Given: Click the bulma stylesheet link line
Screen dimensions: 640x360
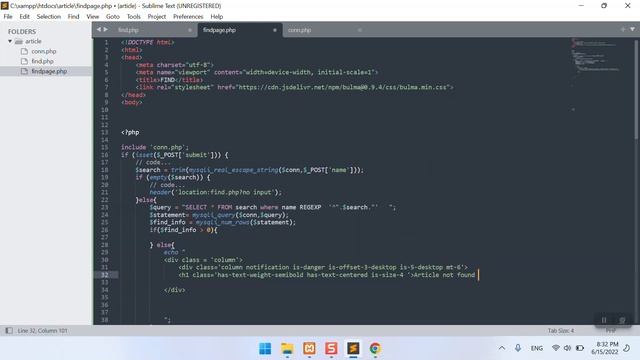Looking at the screenshot, I should (x=294, y=87).
